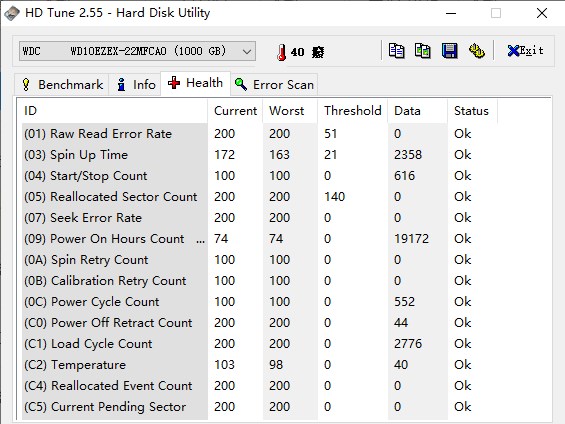Switch to the Benchmark tab
The height and width of the screenshot is (424, 565).
[62, 85]
